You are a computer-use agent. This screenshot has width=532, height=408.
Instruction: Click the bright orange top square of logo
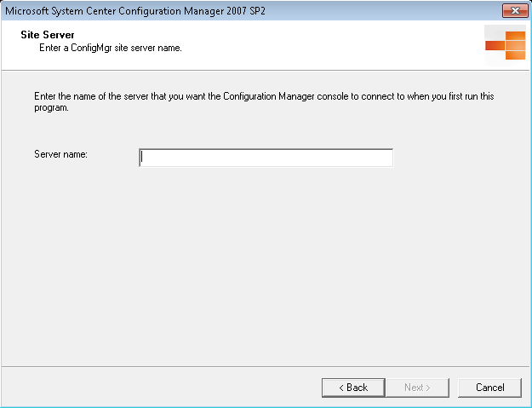(x=515, y=35)
